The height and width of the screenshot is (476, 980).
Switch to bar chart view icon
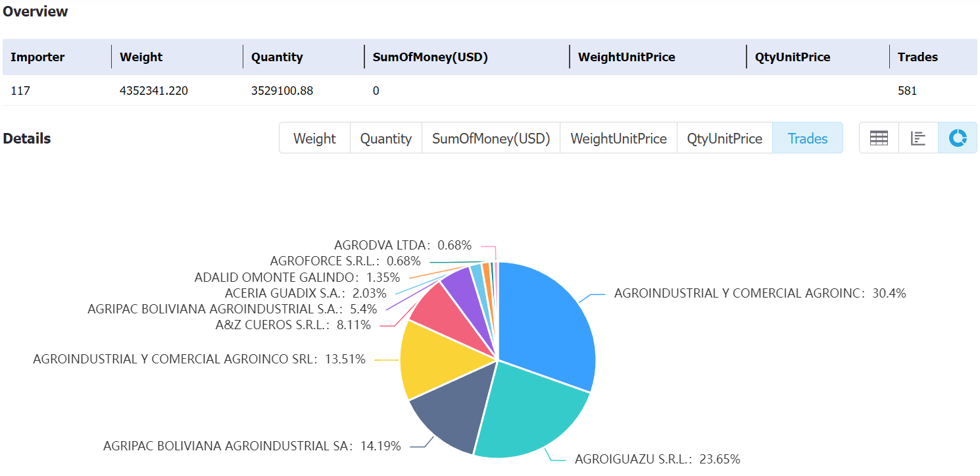[x=918, y=138]
